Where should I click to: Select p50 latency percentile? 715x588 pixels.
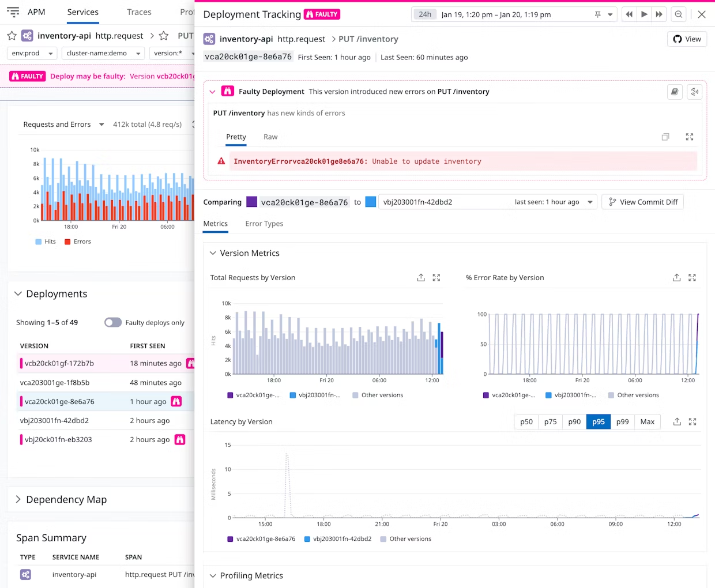(x=526, y=422)
